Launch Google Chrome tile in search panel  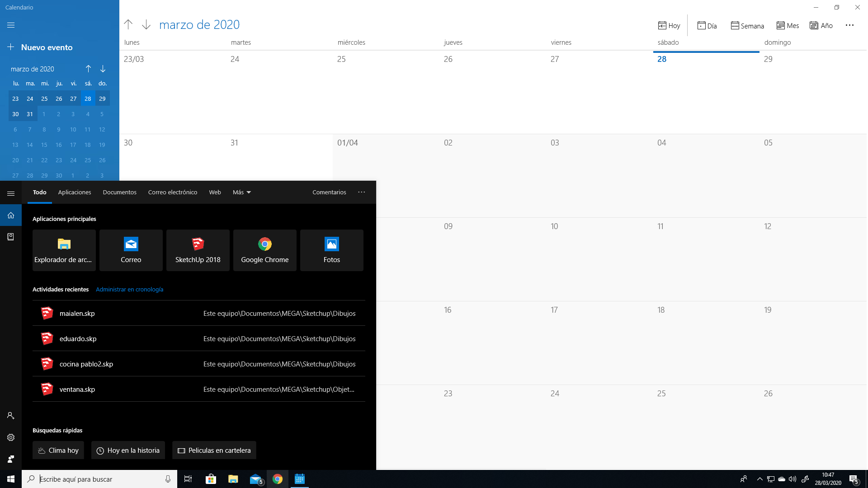(x=264, y=250)
